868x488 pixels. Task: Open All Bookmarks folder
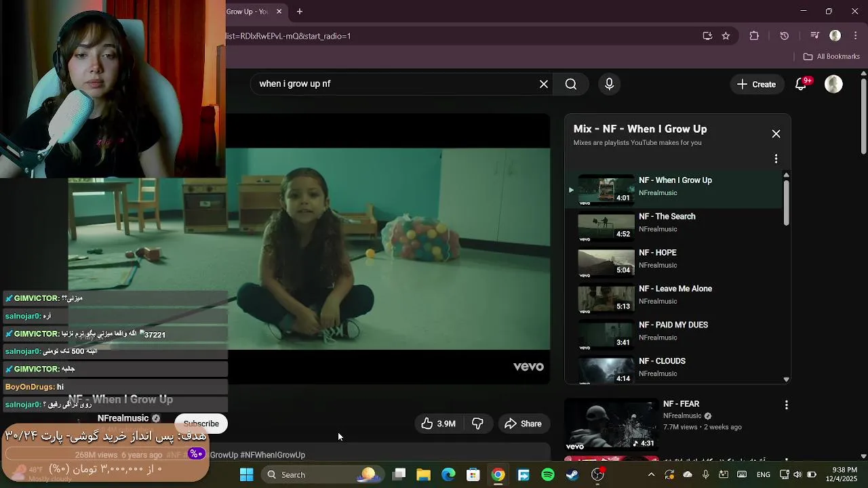(831, 57)
